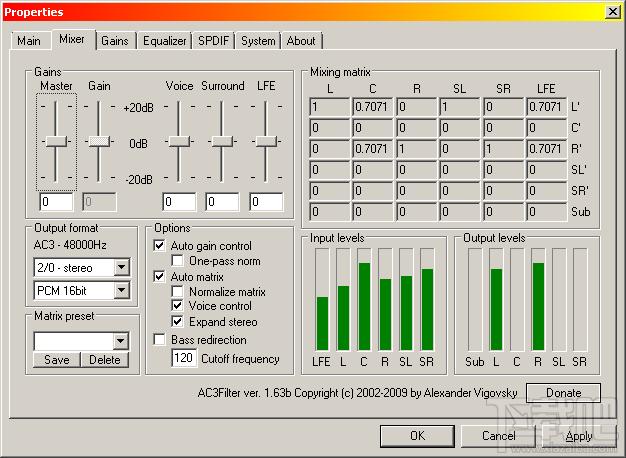
Task: Click the LFE gain value field
Action: [x=266, y=202]
